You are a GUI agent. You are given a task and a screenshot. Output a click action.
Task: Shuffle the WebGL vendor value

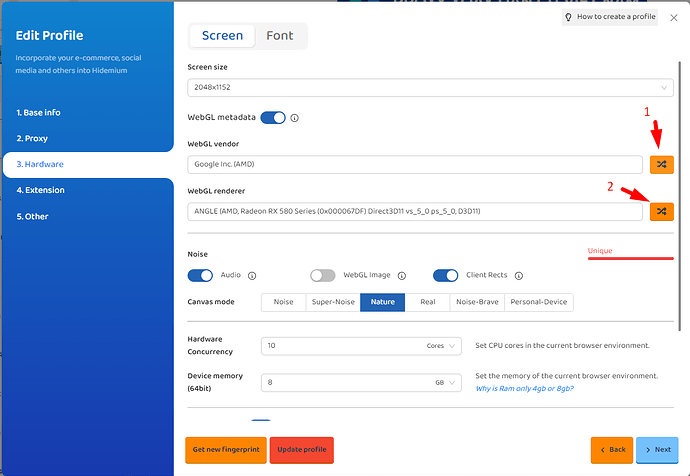661,165
